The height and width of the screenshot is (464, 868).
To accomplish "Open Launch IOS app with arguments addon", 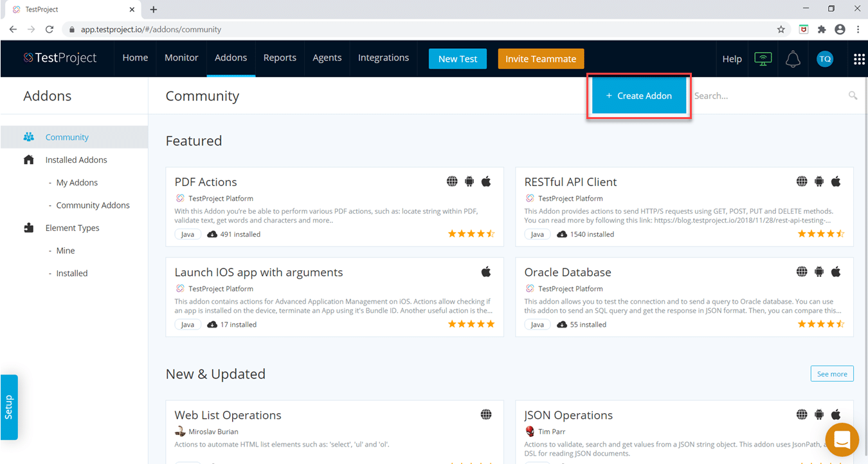I will 258,272.
